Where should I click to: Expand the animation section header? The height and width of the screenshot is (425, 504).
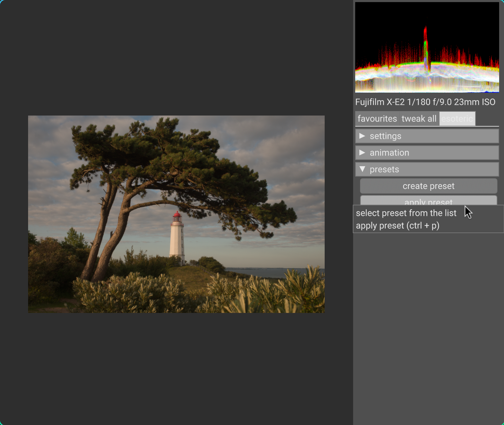pyautogui.click(x=427, y=153)
